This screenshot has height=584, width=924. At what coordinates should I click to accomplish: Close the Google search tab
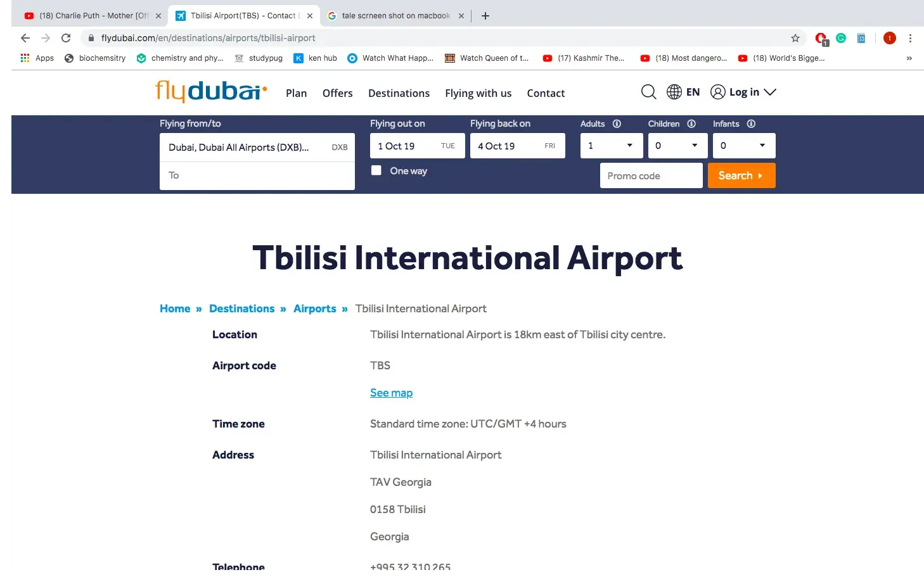pos(461,16)
